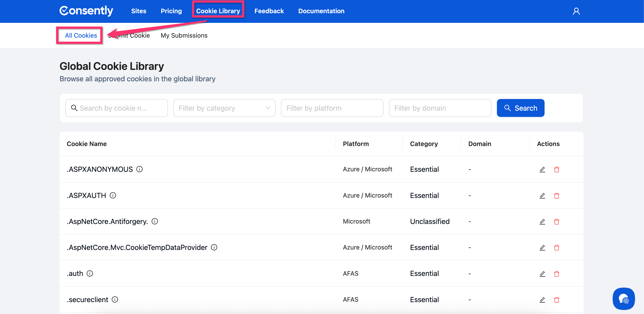644x314 pixels.
Task: Edit the .auth cookie entry
Action: [542, 274]
